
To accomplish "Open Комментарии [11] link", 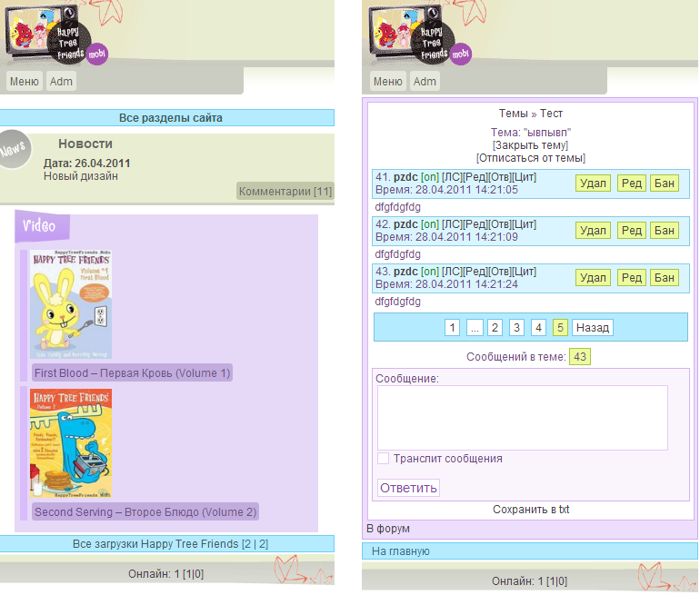I will coord(285,192).
